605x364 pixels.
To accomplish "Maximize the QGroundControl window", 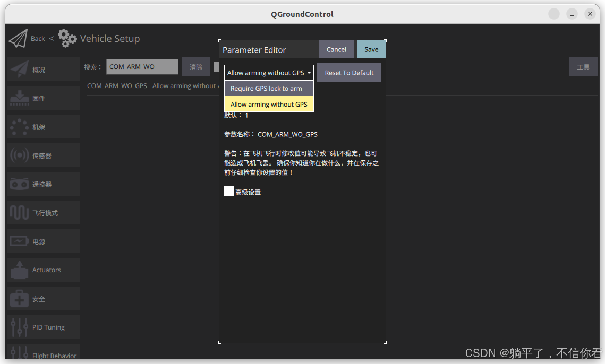I will tap(572, 14).
